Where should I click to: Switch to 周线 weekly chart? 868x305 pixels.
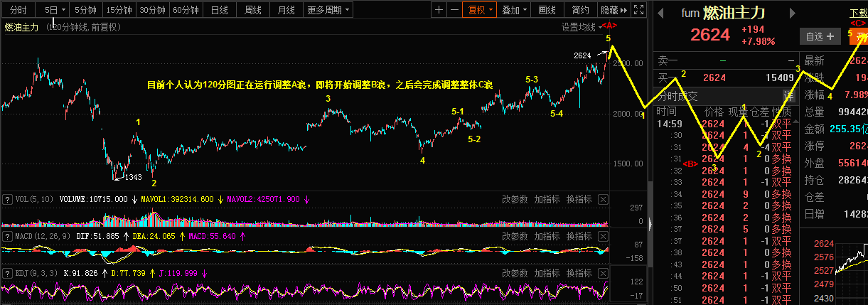pyautogui.click(x=253, y=10)
